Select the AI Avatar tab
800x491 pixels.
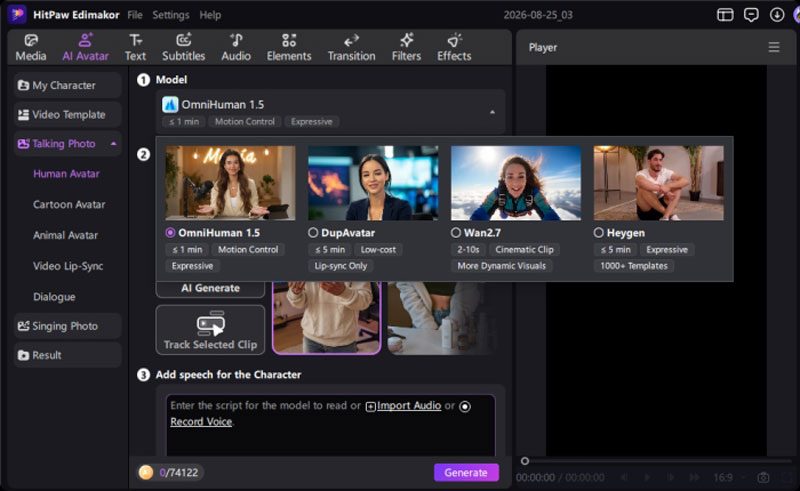click(85, 47)
